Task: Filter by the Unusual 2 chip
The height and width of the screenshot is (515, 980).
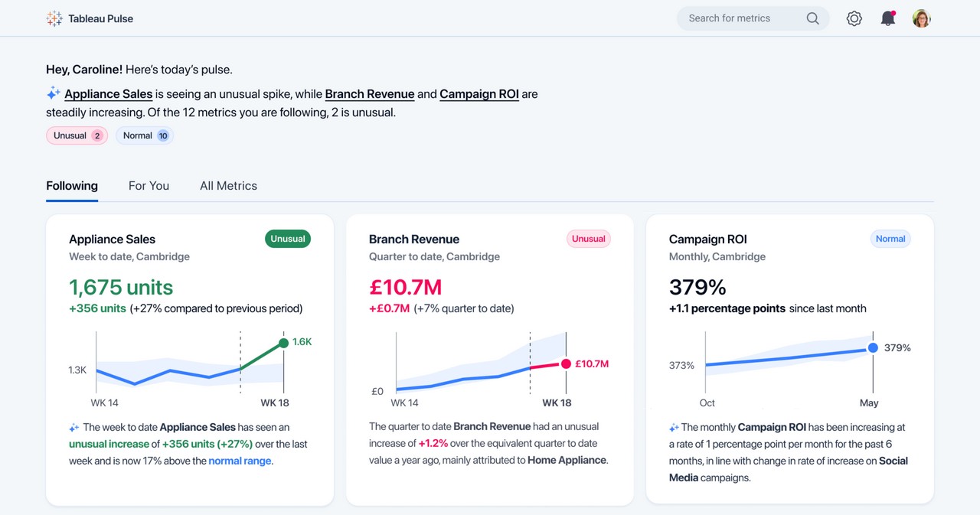Action: tap(77, 135)
